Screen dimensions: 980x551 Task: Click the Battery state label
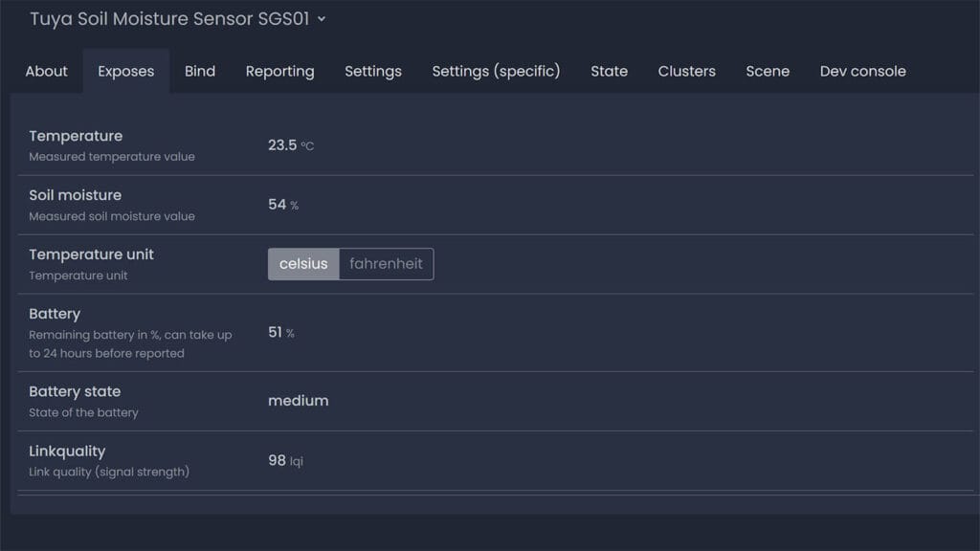pyautogui.click(x=75, y=391)
